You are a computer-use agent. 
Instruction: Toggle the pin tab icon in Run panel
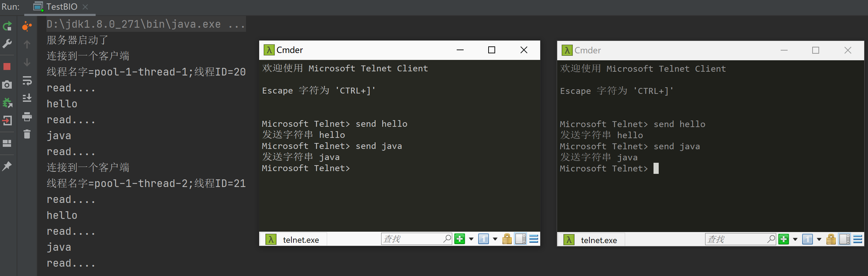(7, 166)
